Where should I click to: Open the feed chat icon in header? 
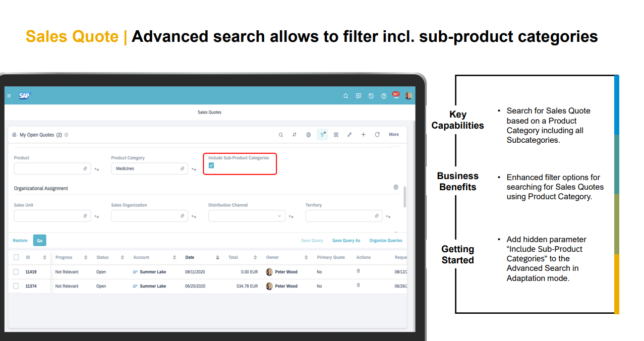click(359, 96)
